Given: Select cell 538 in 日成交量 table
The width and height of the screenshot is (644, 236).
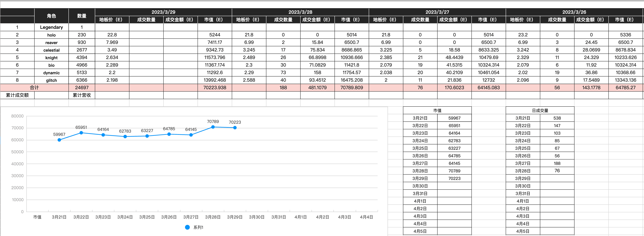Looking at the screenshot, I should 557,118.
